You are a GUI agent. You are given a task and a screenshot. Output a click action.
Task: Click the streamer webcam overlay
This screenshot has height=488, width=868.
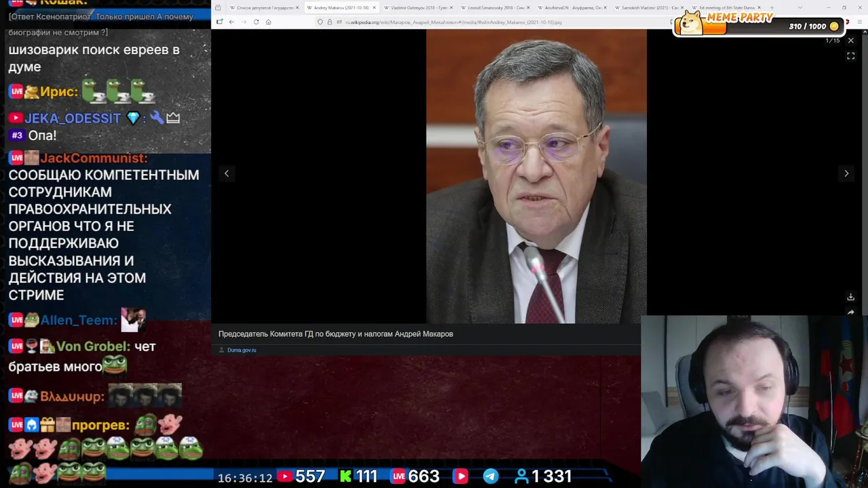(754, 401)
